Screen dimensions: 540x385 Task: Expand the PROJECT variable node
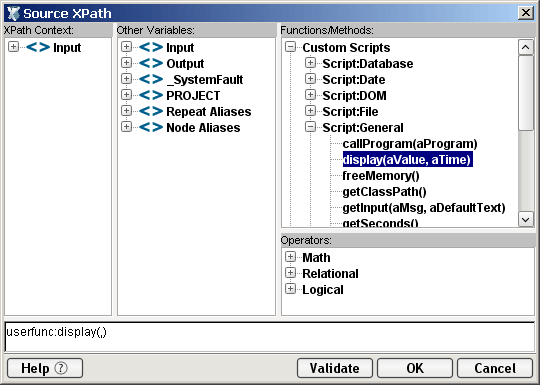[x=126, y=95]
